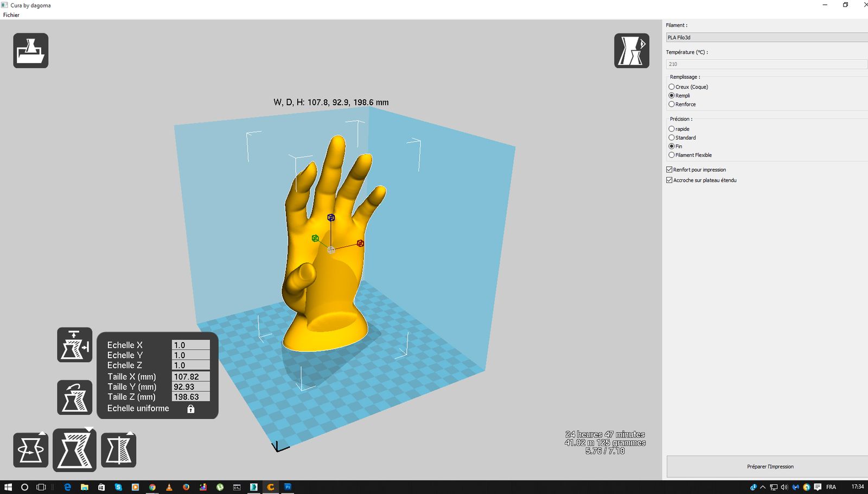Open the Action Center notifications
Screen dimensions: 868x494
pyautogui.click(x=818, y=487)
